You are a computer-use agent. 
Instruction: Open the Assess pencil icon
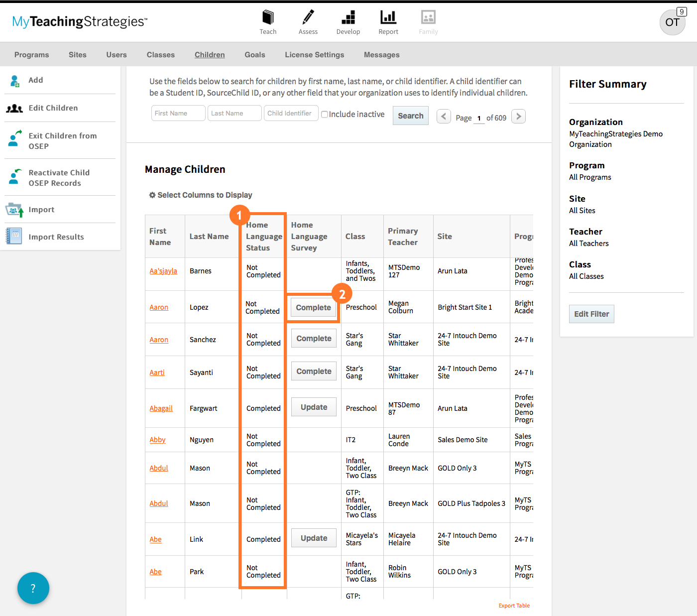(308, 18)
